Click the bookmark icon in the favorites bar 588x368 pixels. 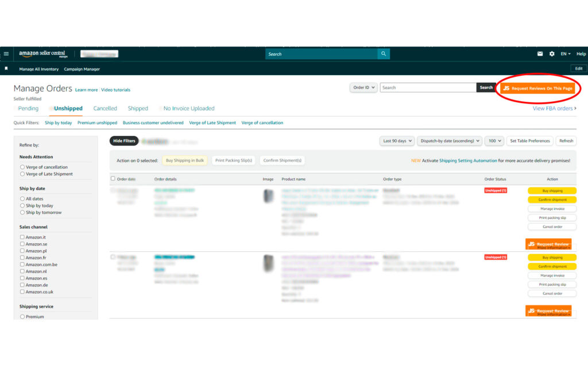(x=6, y=68)
